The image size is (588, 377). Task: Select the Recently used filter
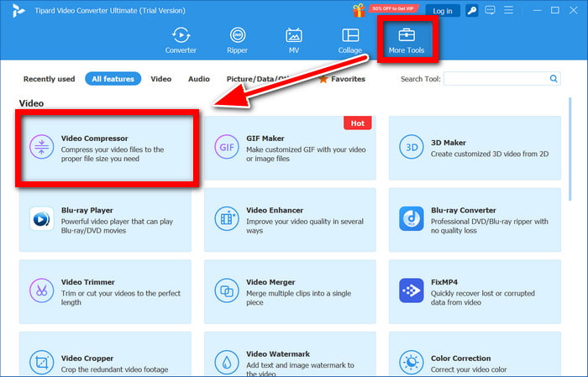[49, 79]
